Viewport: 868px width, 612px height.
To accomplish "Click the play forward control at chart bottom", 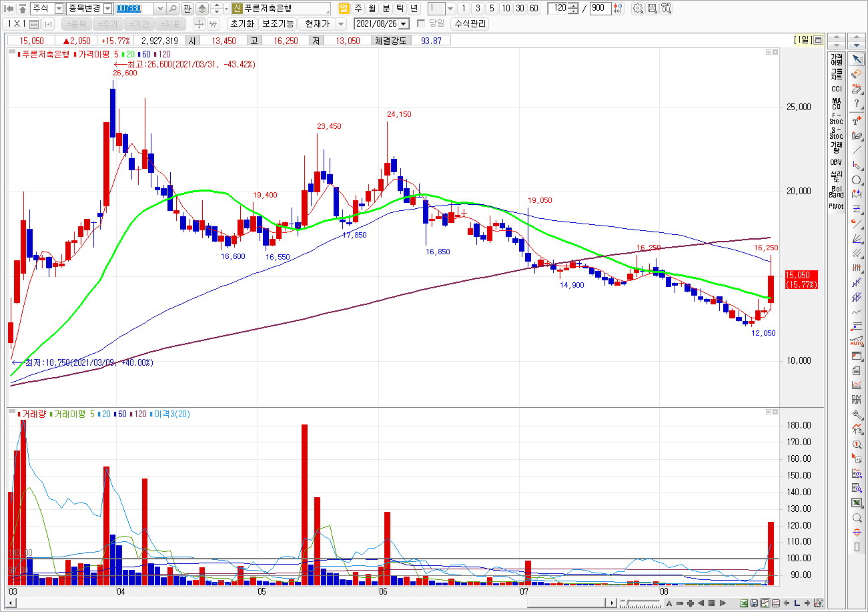I will (x=723, y=603).
